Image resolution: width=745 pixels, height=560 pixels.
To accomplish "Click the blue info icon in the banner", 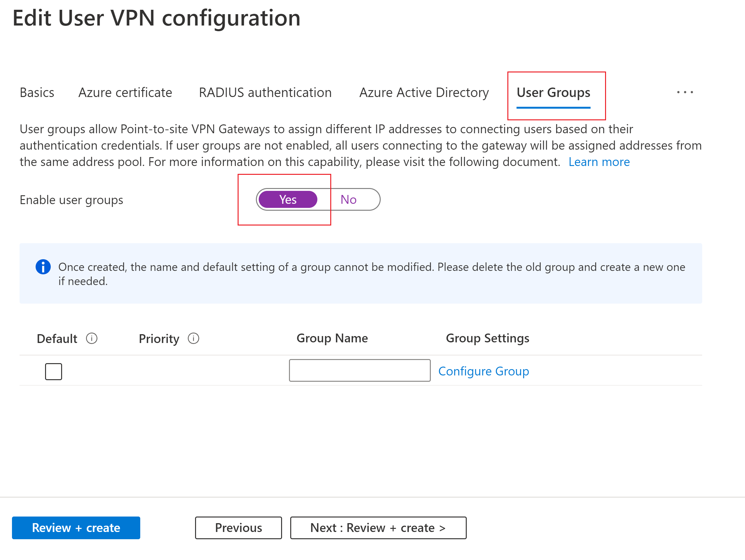I will click(43, 267).
